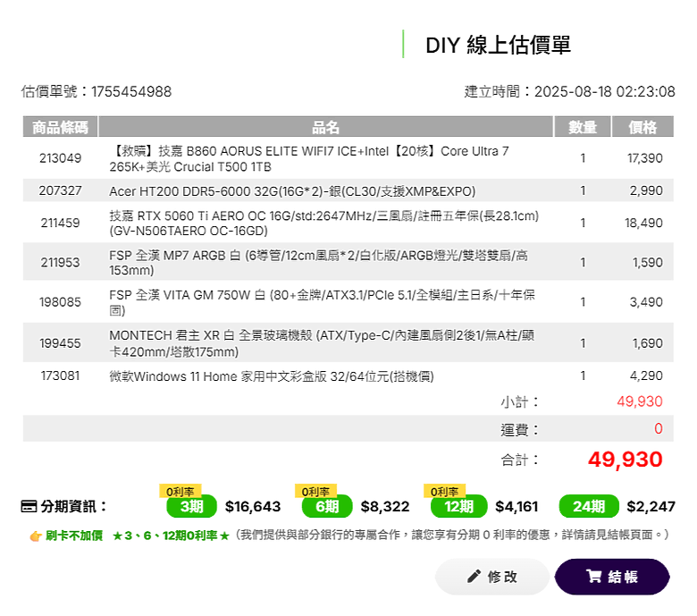Click the $2,247 installment amount
This screenshot has height=616, width=697.
click(x=651, y=506)
